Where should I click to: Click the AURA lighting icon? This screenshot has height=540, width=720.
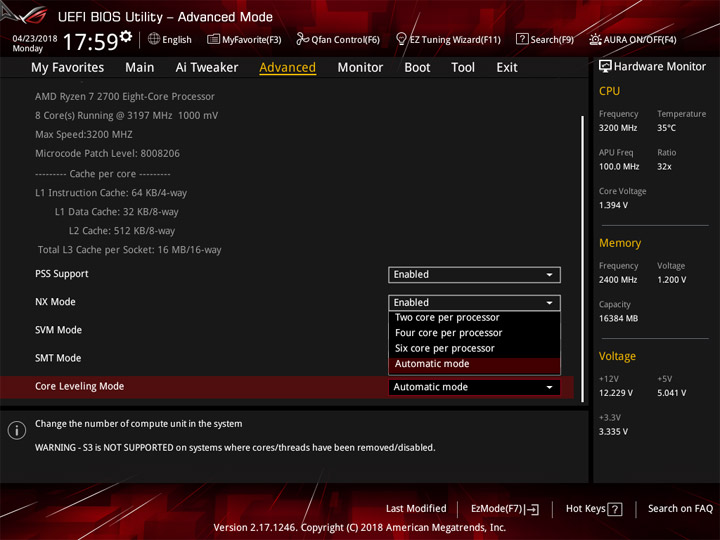(595, 39)
